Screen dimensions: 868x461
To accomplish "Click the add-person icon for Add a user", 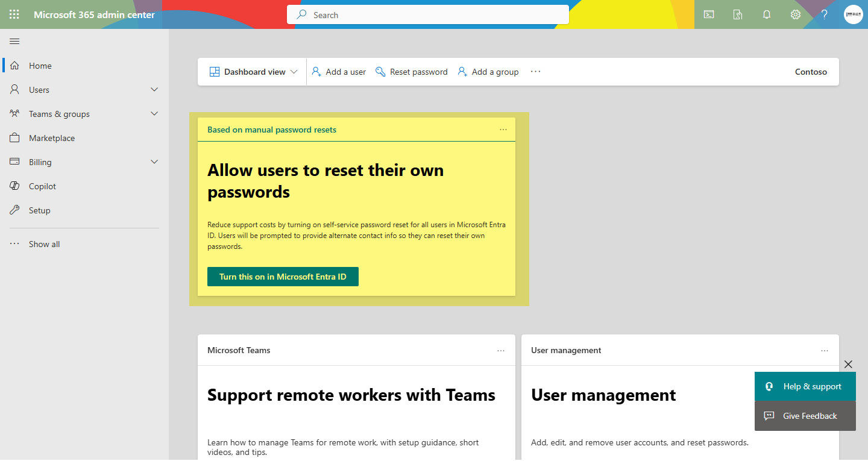I will coord(316,72).
